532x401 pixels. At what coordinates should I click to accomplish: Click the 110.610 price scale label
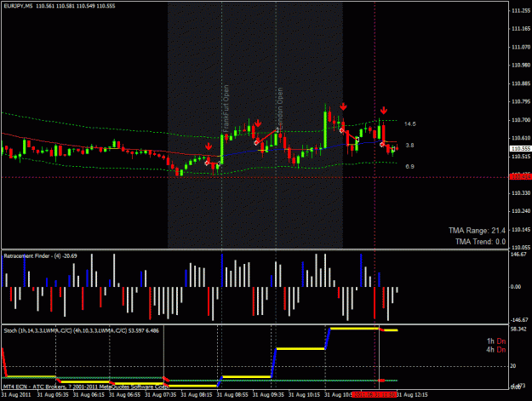click(x=521, y=138)
